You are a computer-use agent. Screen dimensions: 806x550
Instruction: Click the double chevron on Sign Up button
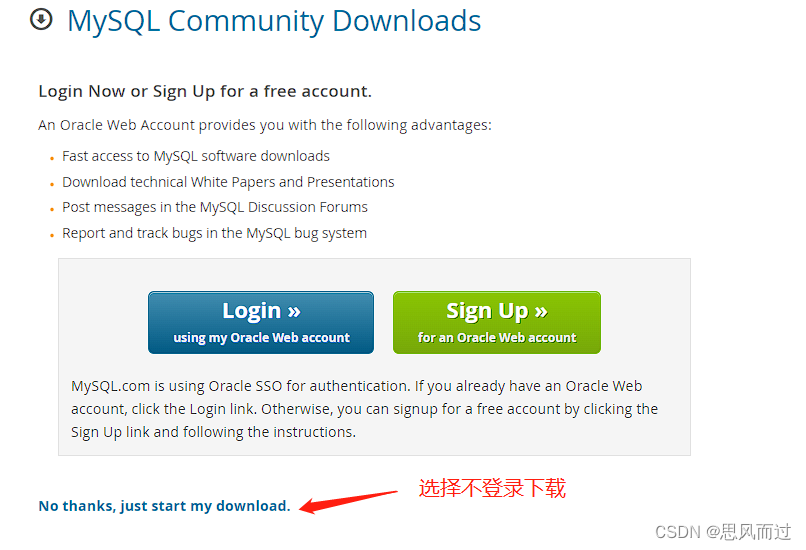click(541, 311)
